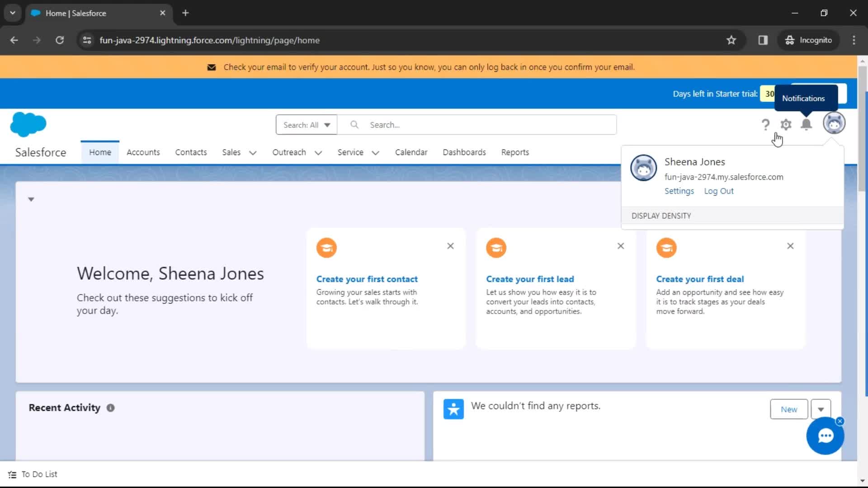Open the Contacts tab
868x488 pixels.
pyautogui.click(x=191, y=152)
